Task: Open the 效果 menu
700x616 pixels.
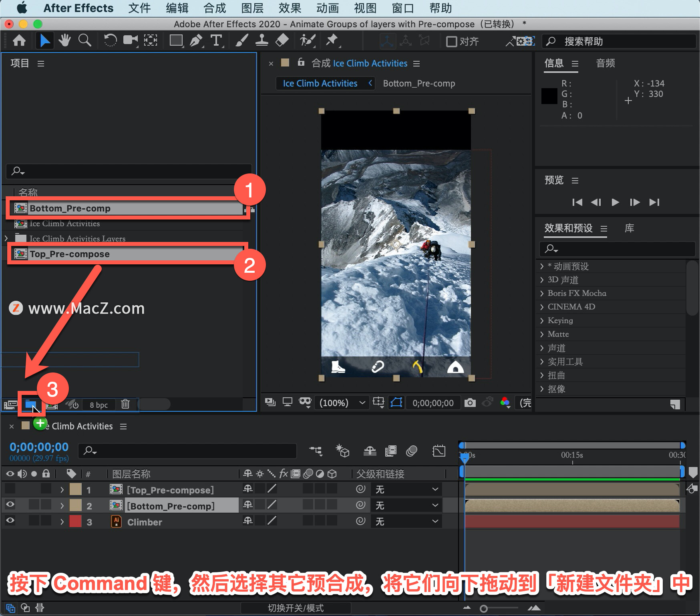Action: 290,8
